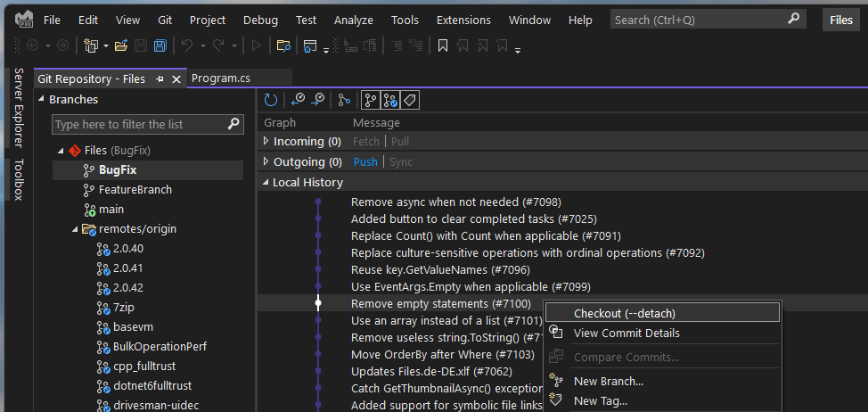868x412 pixels.
Task: Click the Files solution name button
Action: point(841,20)
